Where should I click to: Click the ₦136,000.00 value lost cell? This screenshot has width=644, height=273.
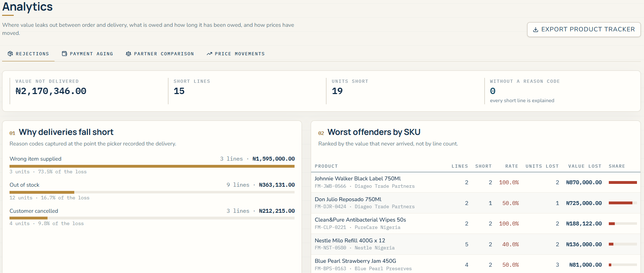584,244
